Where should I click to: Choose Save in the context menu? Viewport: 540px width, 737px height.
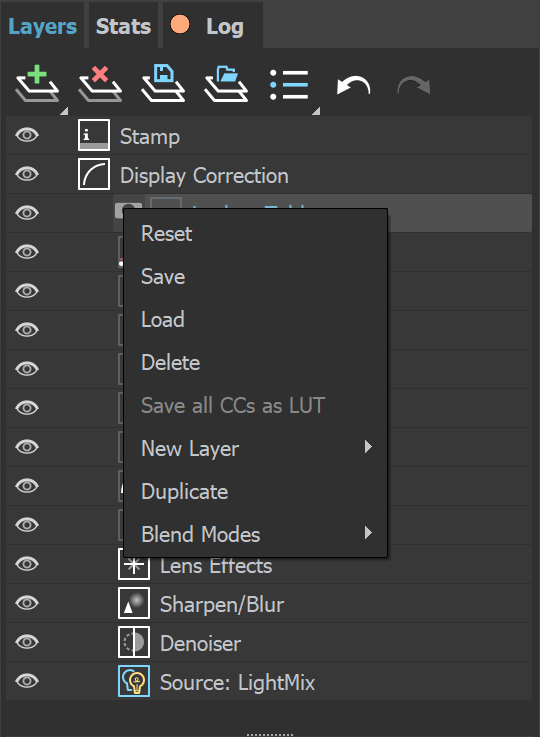click(255, 276)
